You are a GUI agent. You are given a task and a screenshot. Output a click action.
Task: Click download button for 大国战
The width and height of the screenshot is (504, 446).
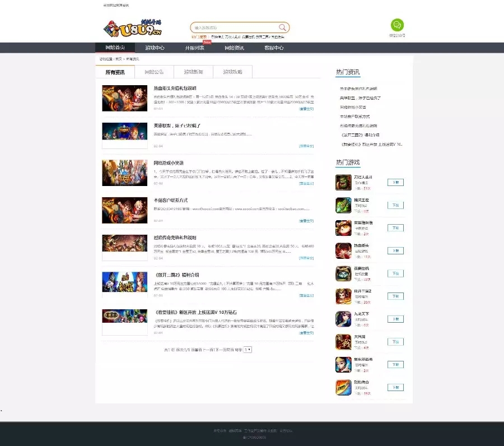tap(395, 342)
